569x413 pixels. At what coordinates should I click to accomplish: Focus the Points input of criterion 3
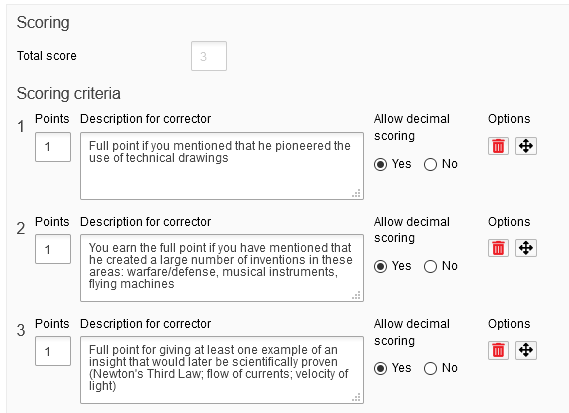coord(53,351)
